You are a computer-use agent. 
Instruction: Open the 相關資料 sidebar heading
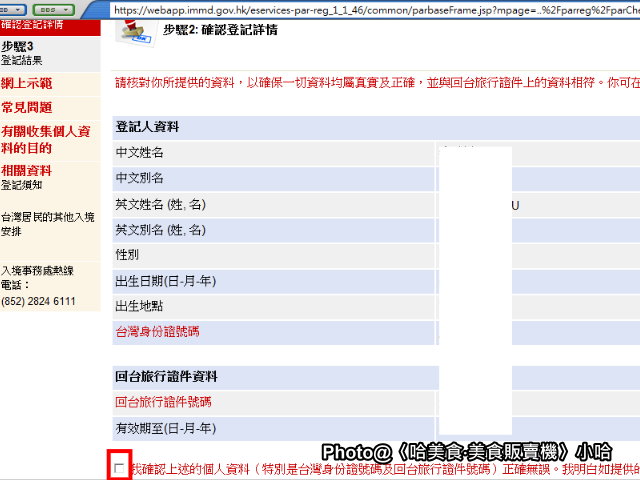click(x=27, y=171)
